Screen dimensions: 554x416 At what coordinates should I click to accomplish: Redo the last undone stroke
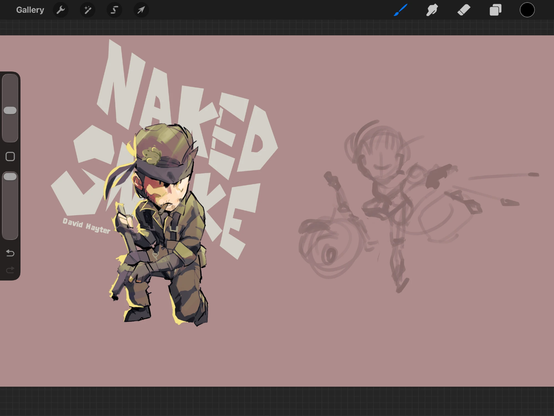point(10,270)
